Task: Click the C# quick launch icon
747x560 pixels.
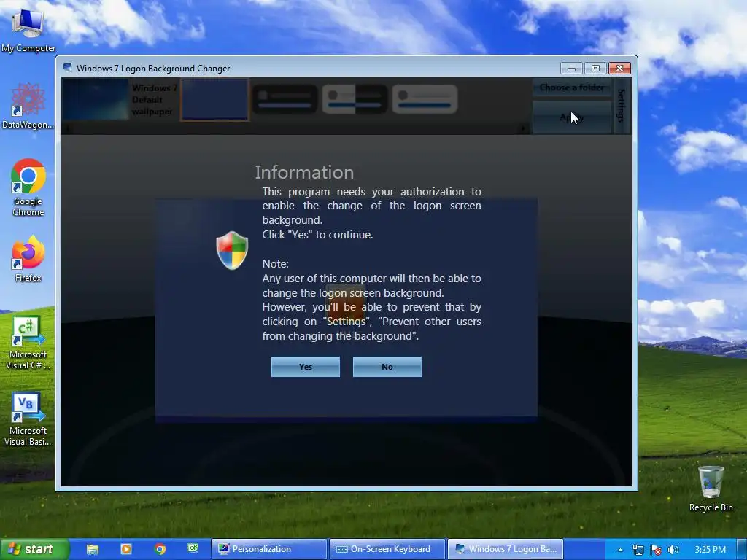Action: [x=193, y=548]
